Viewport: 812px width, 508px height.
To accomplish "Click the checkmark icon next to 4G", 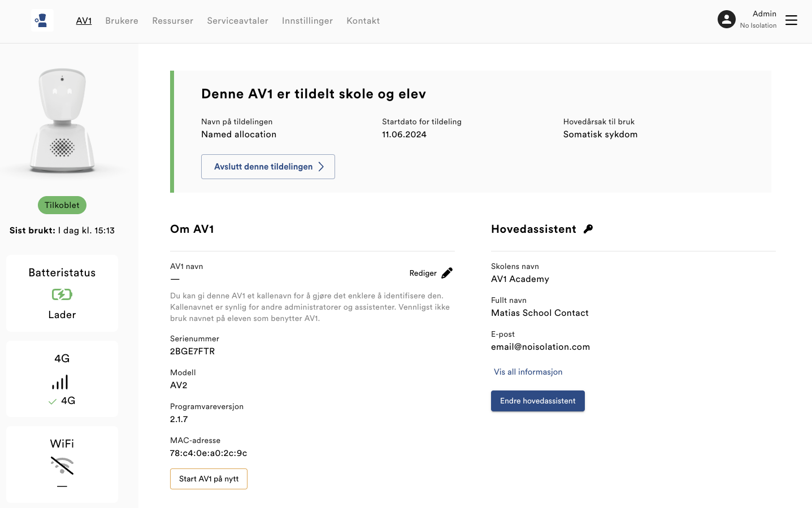I will pos(53,401).
